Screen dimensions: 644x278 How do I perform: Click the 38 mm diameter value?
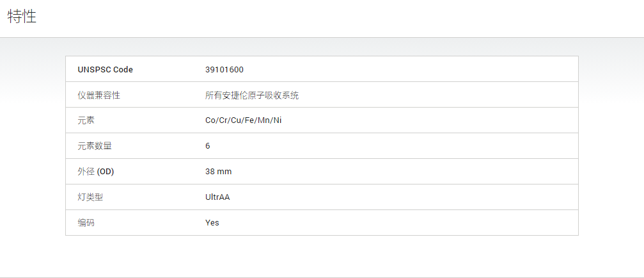pyautogui.click(x=219, y=172)
